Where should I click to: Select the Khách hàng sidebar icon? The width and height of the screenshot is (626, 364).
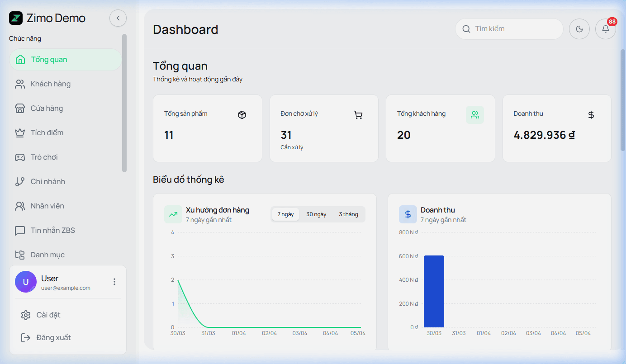click(19, 84)
